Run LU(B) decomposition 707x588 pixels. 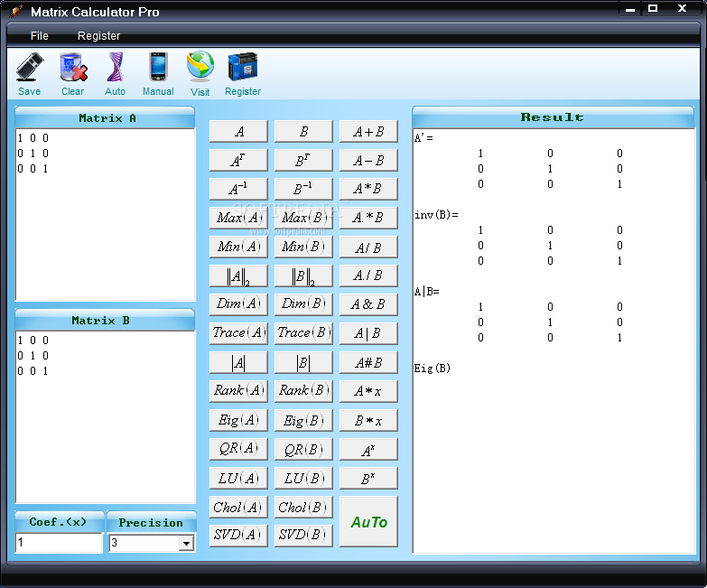(303, 478)
